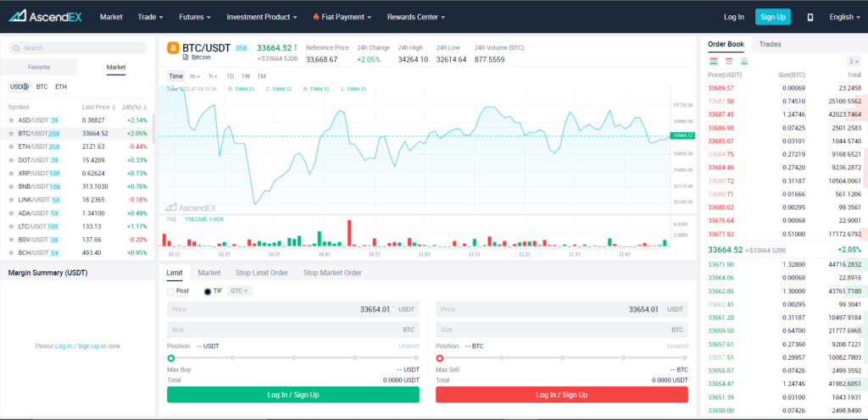
Task: Click the Sign Up header button
Action: click(773, 17)
